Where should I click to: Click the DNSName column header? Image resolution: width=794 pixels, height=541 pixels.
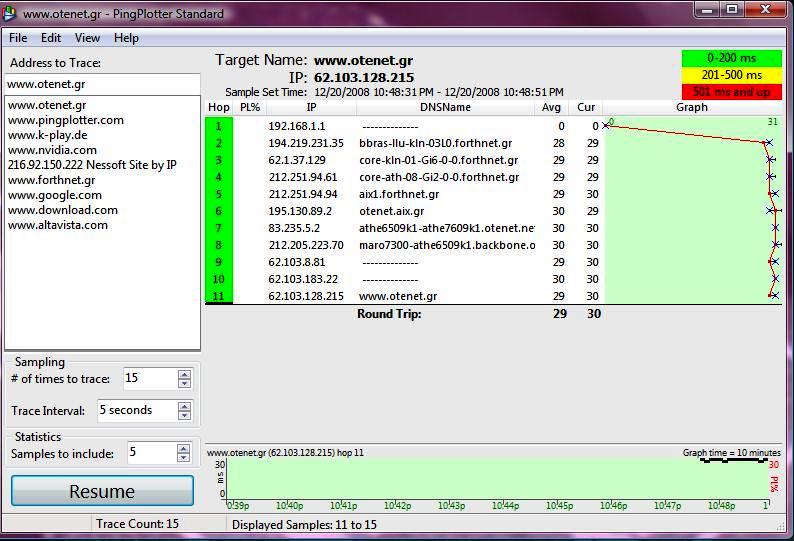(x=445, y=107)
